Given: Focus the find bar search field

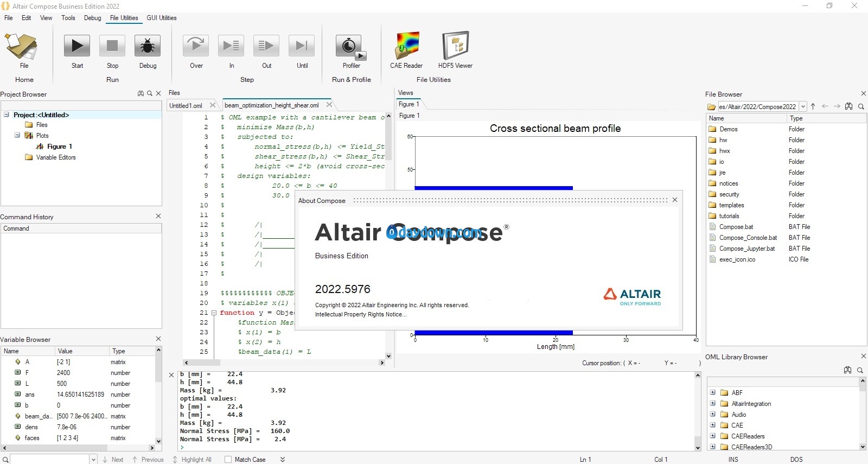Looking at the screenshot, I should 49,460.
